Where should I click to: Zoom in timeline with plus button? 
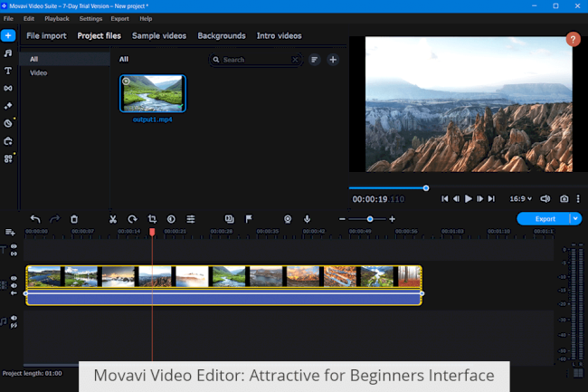pyautogui.click(x=393, y=219)
